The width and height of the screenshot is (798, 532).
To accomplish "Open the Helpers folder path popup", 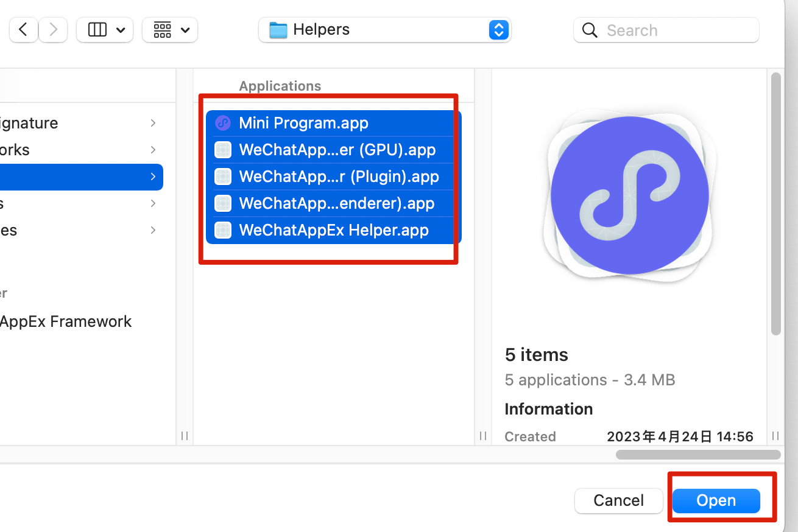I will click(x=385, y=30).
